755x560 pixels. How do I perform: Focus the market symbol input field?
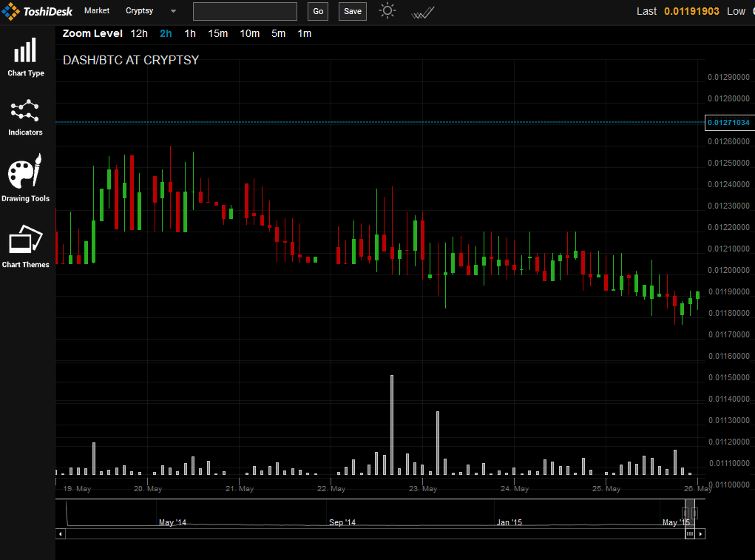[245, 11]
